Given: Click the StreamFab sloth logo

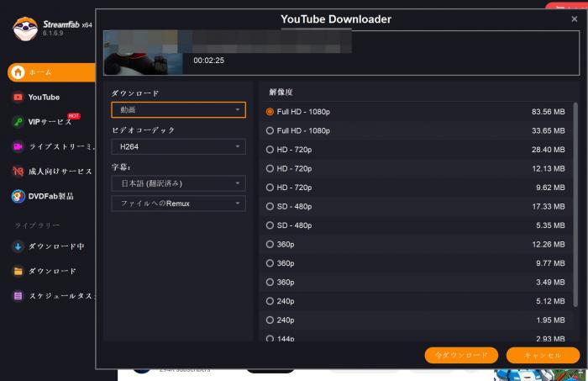Looking at the screenshot, I should (25, 29).
